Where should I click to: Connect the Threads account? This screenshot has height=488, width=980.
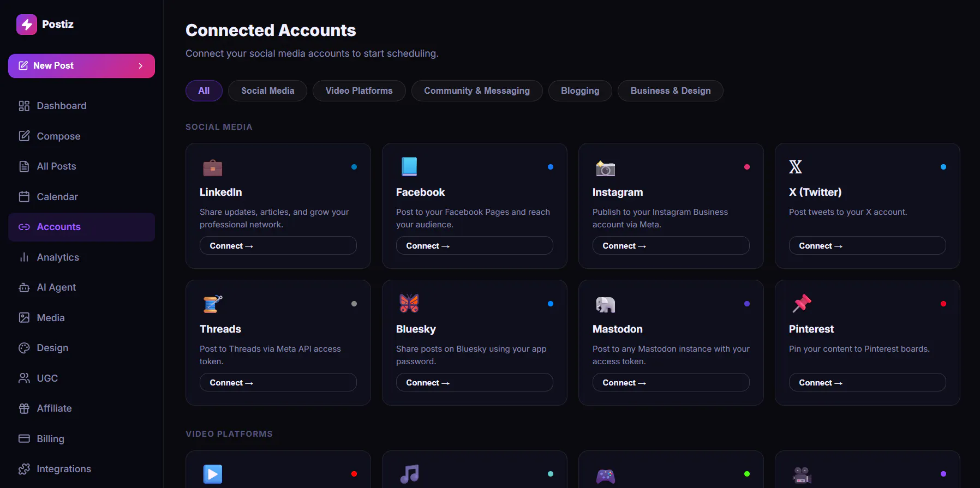(x=278, y=382)
